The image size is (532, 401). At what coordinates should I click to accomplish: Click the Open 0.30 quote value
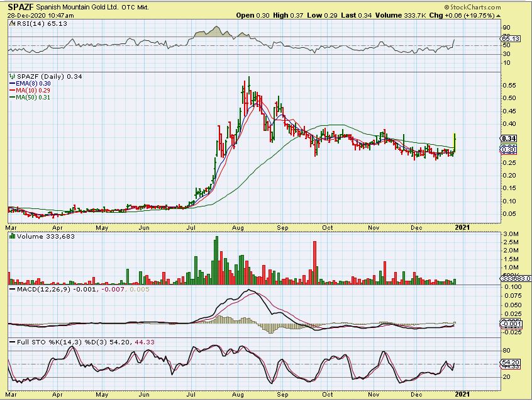tap(253, 15)
